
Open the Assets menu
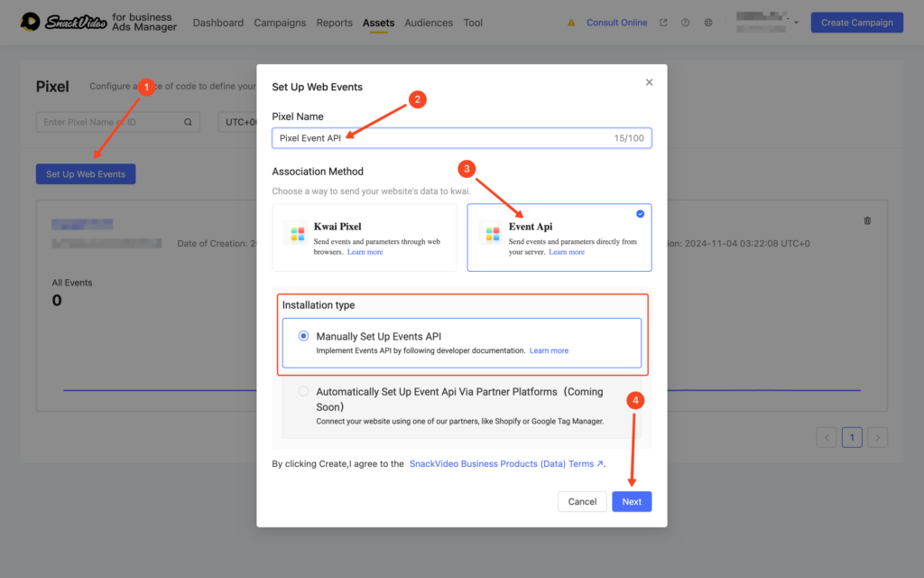click(378, 23)
